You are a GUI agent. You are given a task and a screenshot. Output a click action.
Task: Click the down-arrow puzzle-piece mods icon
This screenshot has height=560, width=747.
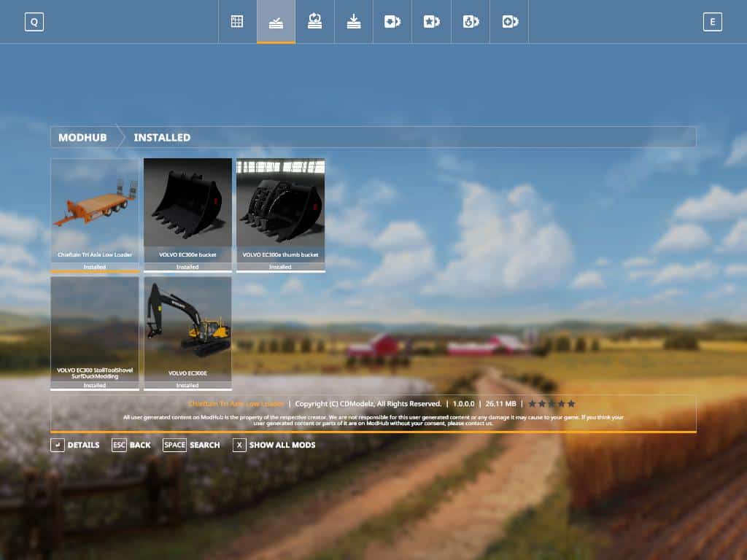point(471,22)
